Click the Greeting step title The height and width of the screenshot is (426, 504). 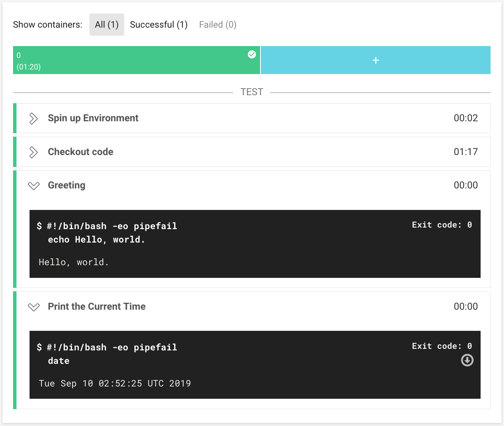66,185
